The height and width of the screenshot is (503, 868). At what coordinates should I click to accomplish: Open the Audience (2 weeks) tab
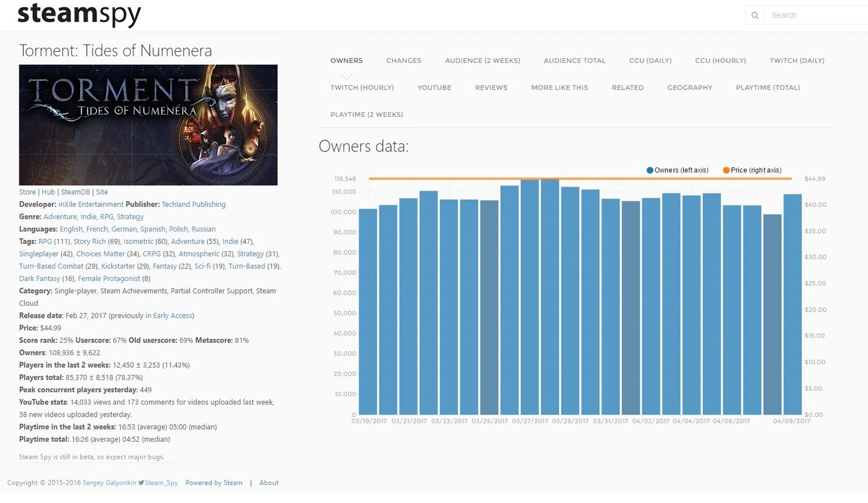pos(482,61)
